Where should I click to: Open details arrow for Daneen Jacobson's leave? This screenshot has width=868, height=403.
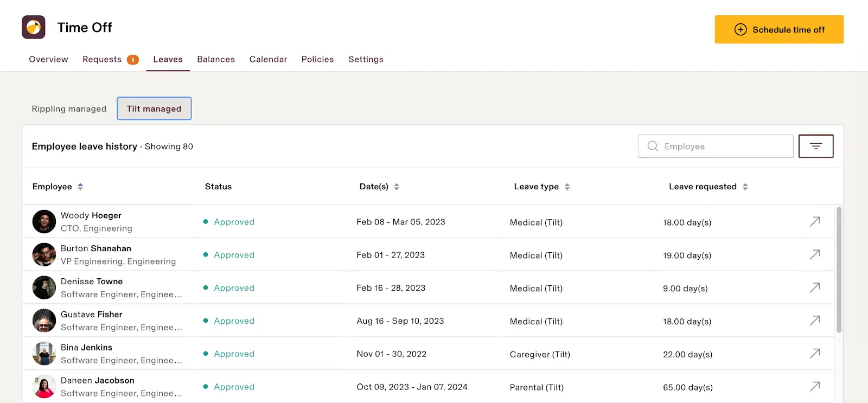[815, 387]
